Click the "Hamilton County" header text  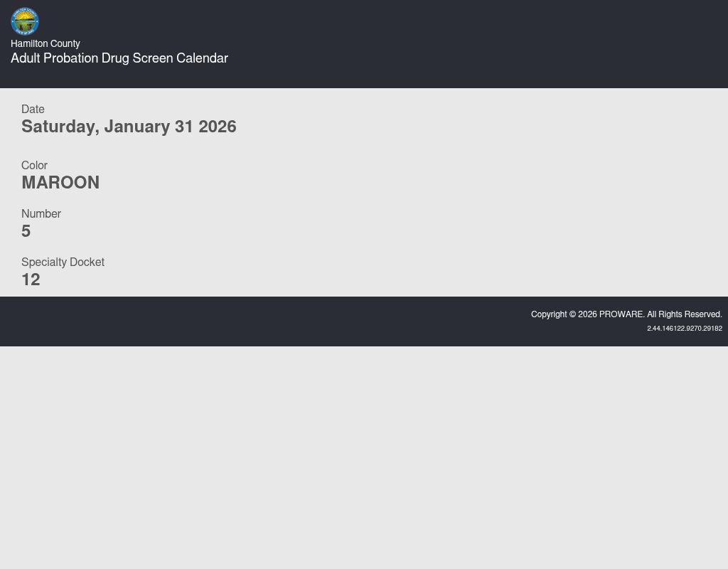click(45, 44)
